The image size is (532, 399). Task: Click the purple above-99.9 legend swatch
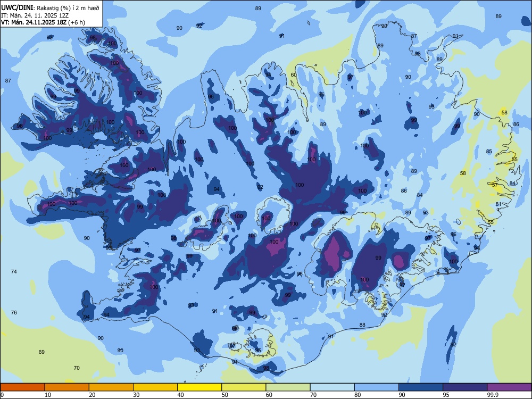(509, 387)
